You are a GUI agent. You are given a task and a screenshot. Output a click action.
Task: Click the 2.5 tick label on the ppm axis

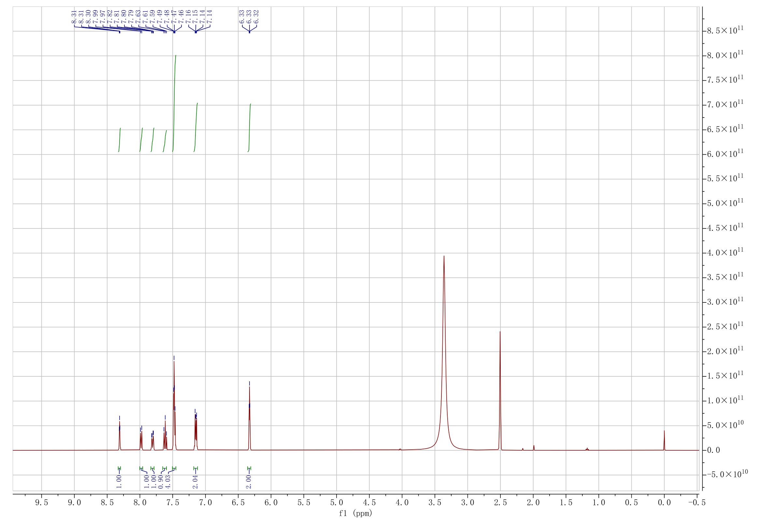[500, 503]
